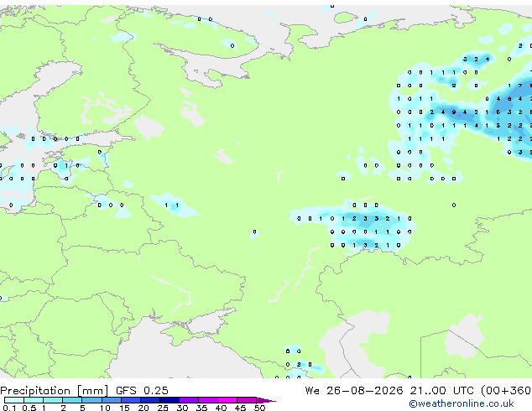Image resolution: width=532 pixels, height=411 pixels.
Task: Open the weatheronline.co.uk copyright link
Action: click(x=462, y=403)
